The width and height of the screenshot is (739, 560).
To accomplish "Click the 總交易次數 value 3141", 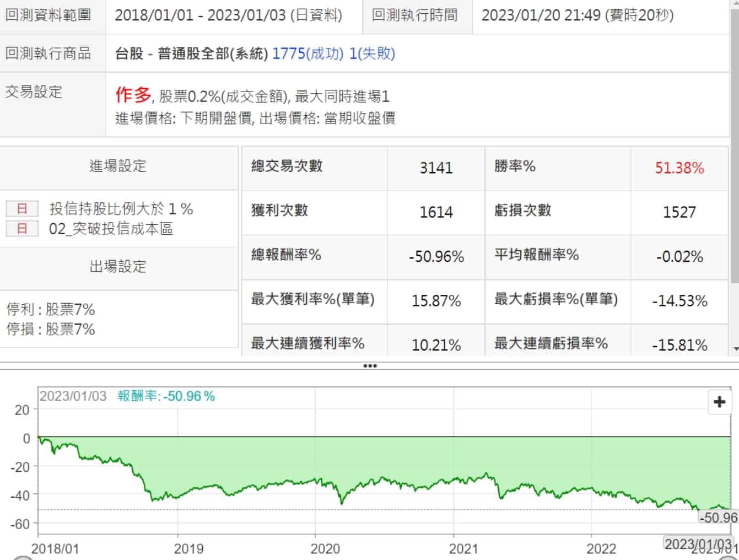I will coord(436,168).
